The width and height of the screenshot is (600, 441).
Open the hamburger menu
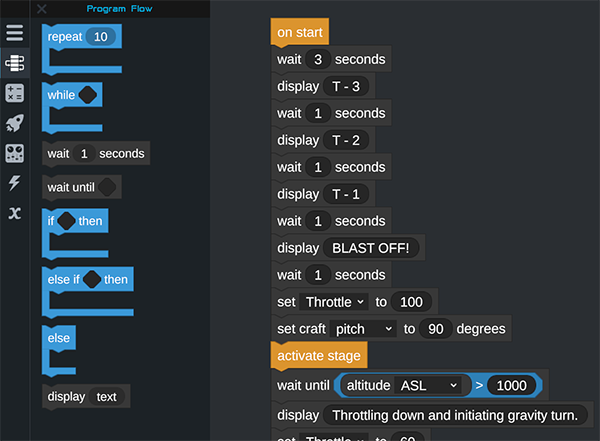pos(15,32)
